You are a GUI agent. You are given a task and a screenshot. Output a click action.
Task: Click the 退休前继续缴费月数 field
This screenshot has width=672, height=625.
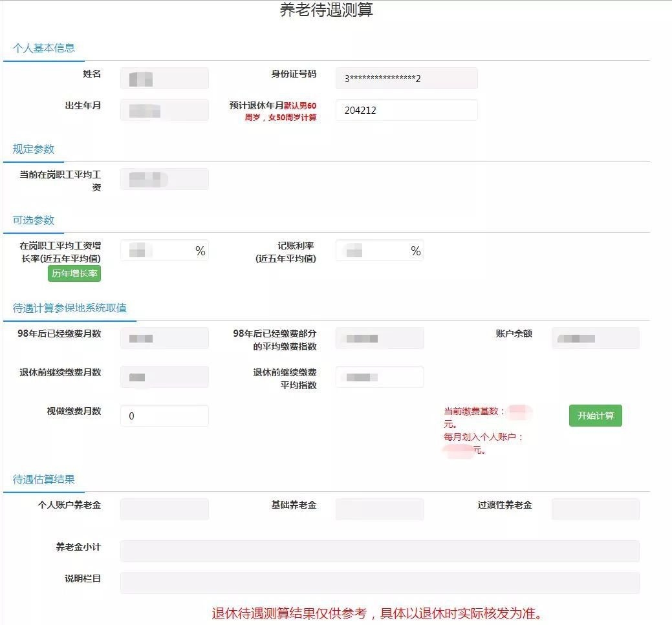tap(164, 377)
